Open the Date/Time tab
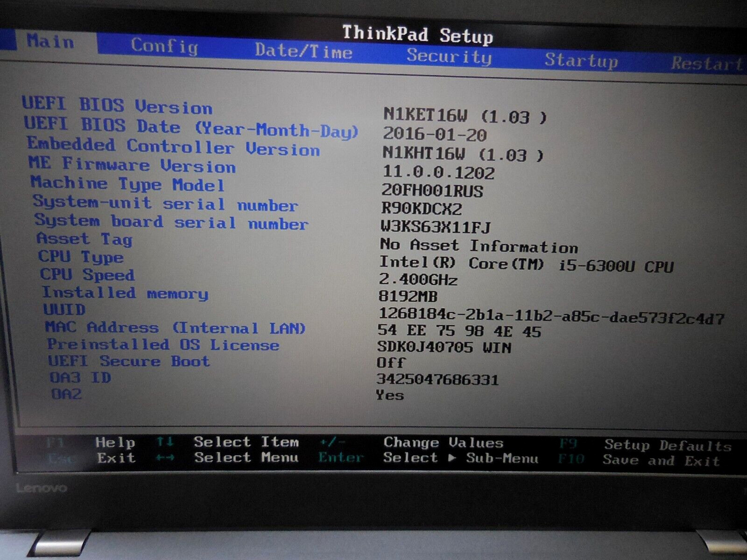 pyautogui.click(x=303, y=50)
